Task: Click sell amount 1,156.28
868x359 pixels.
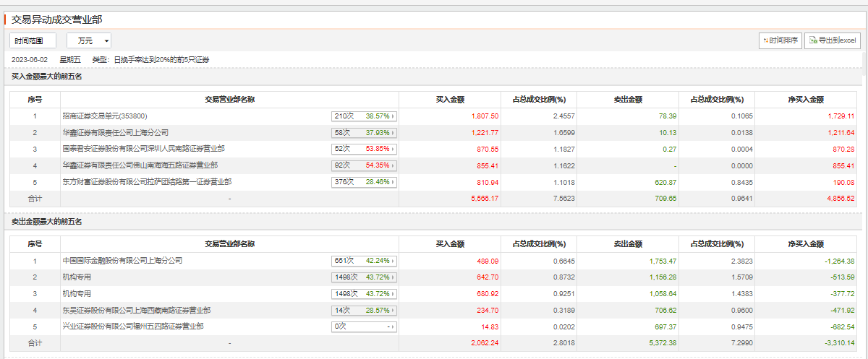Action: pyautogui.click(x=663, y=278)
